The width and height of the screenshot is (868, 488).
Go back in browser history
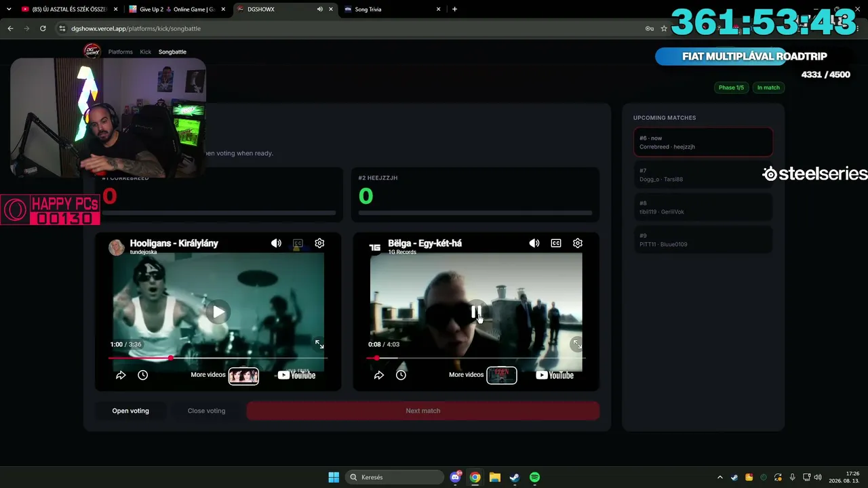click(10, 28)
